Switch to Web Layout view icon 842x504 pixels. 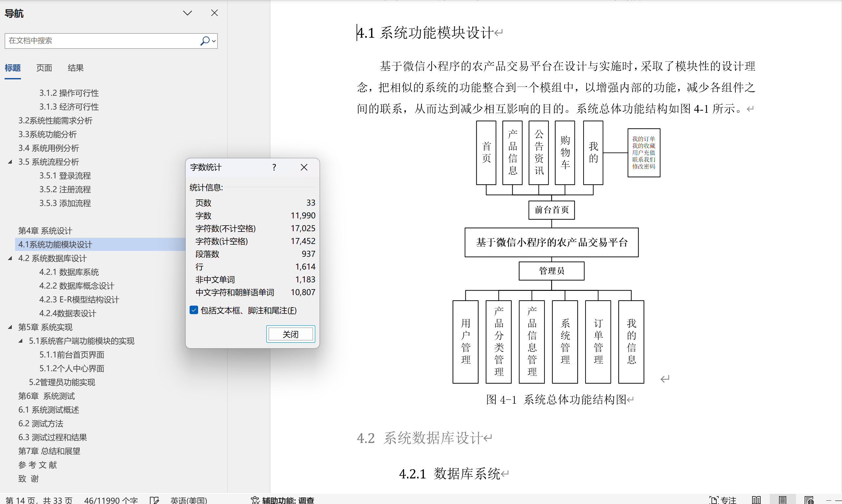pyautogui.click(x=809, y=500)
